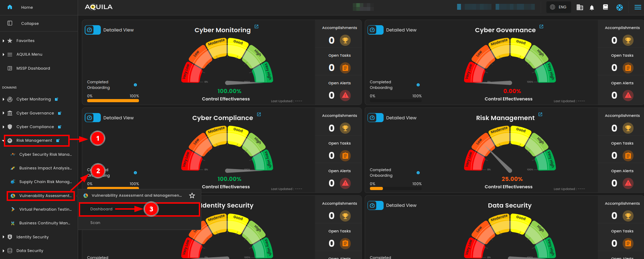This screenshot has height=259, width=644.
Task: Favorite Vulnerability Assessment with star icon
Action: coord(192,196)
